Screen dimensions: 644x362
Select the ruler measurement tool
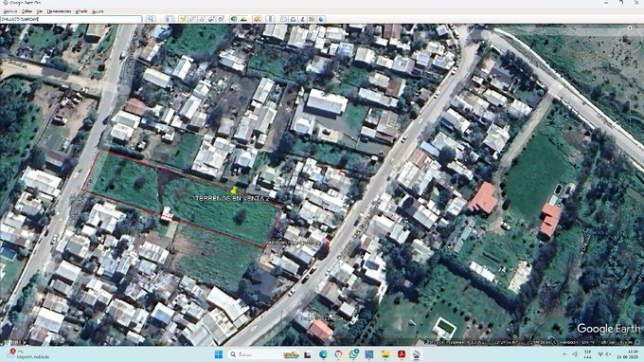tap(270, 19)
